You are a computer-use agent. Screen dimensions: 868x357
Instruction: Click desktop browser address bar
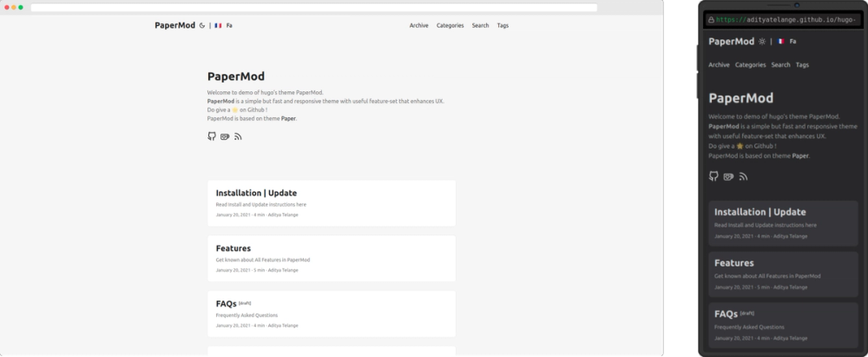coord(314,8)
